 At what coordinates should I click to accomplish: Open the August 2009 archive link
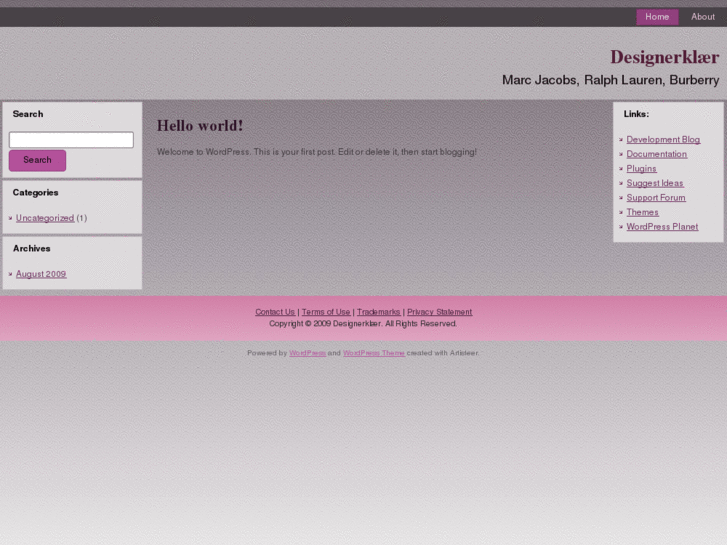pos(41,274)
